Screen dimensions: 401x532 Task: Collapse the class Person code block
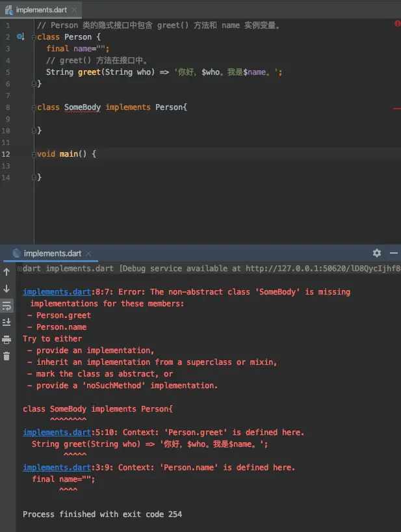[34, 37]
